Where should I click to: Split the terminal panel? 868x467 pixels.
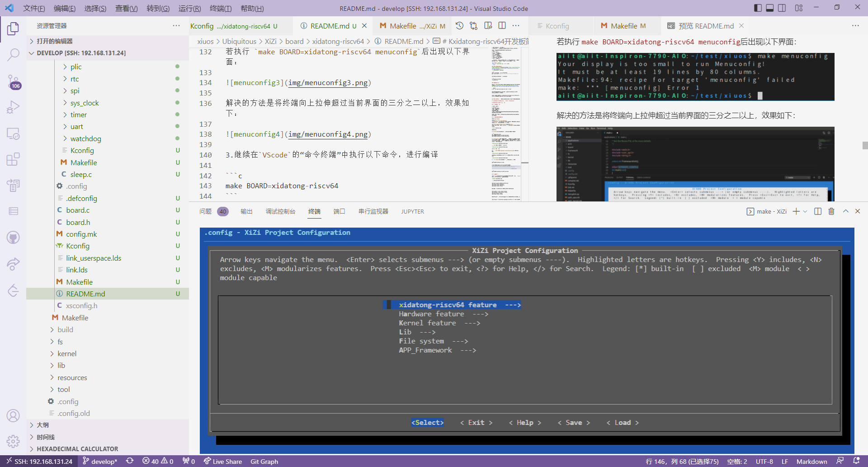pyautogui.click(x=817, y=211)
